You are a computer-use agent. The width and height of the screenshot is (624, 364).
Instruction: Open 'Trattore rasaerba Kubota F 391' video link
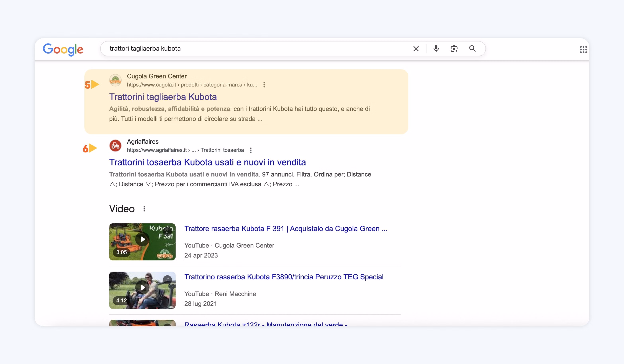286,229
